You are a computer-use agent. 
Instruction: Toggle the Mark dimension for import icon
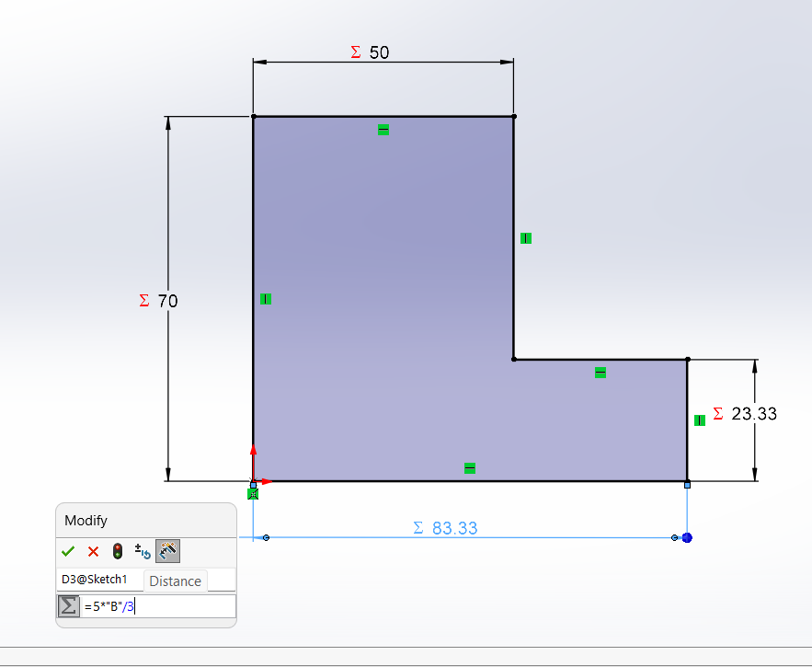(x=167, y=551)
